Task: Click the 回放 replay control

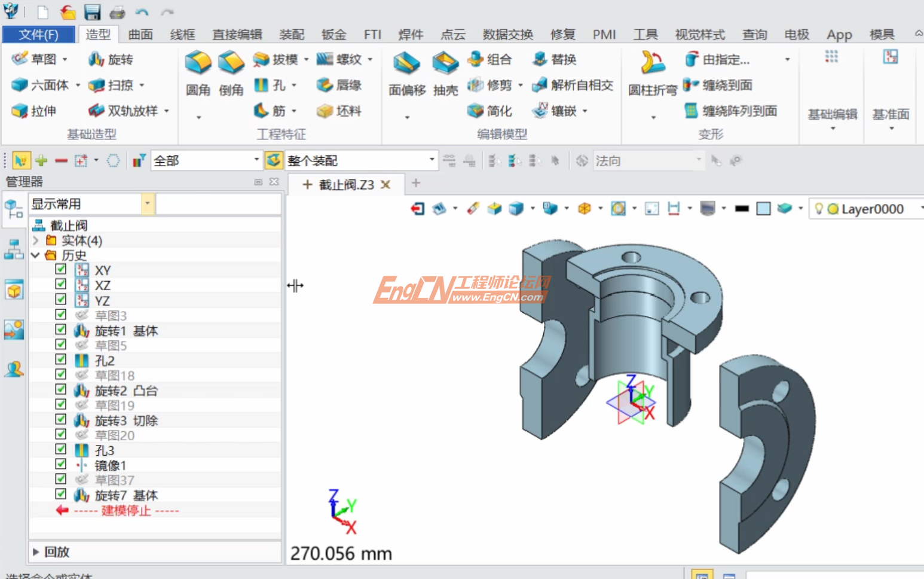Action: [57, 552]
